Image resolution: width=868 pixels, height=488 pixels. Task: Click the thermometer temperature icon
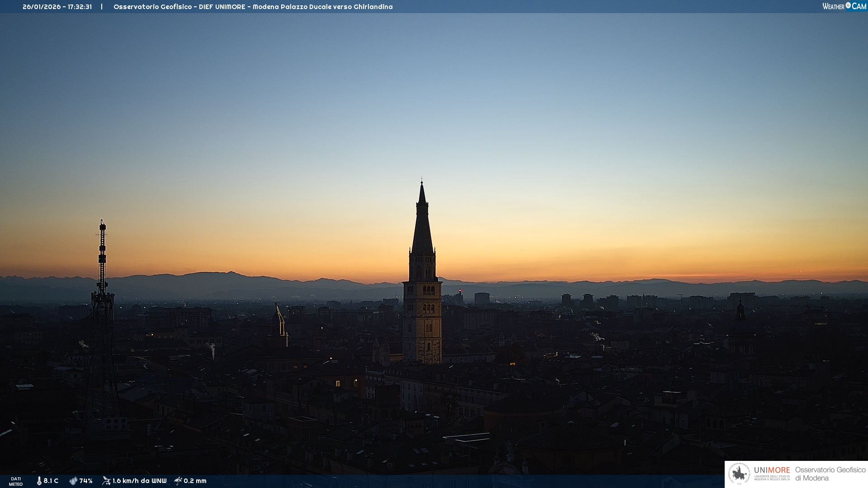(x=39, y=481)
